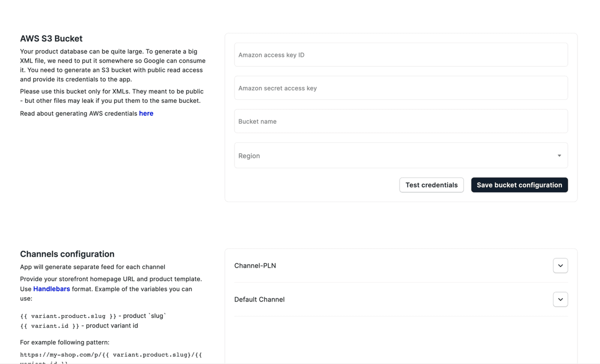Click the Amazon secret access key field
This screenshot has height=364, width=600.
pos(400,88)
